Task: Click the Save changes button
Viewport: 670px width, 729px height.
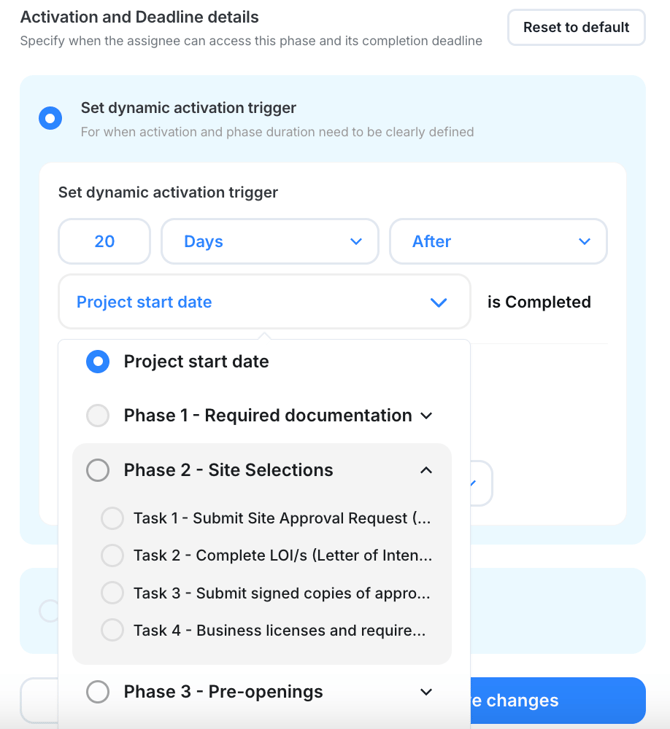Action: tap(556, 700)
